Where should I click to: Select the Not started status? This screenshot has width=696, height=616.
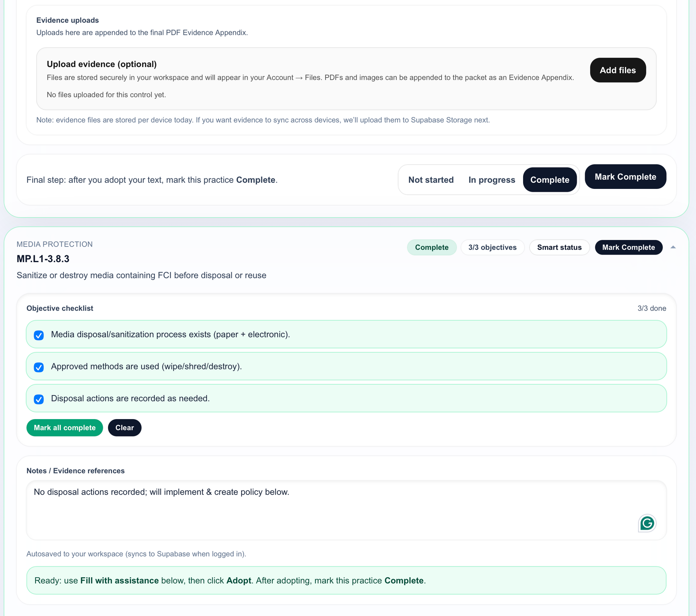[431, 180]
